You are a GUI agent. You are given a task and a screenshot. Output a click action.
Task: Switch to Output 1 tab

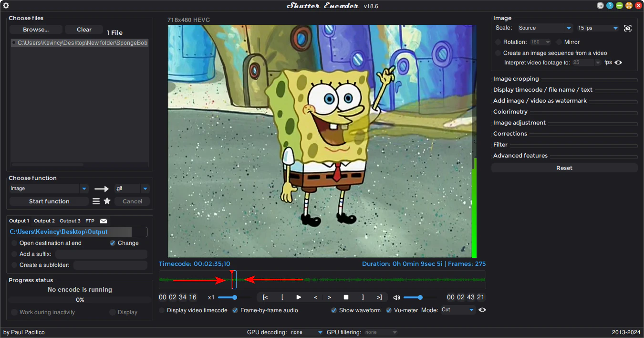19,221
